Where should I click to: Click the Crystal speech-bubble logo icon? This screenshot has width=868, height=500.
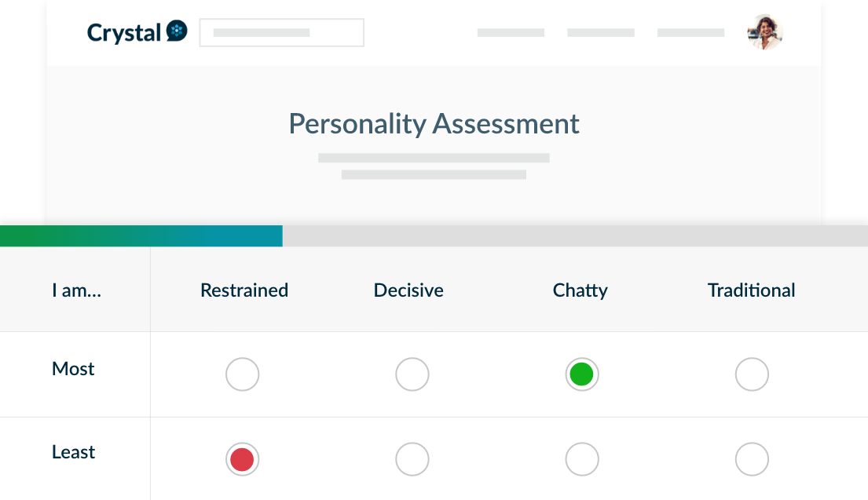(x=177, y=31)
